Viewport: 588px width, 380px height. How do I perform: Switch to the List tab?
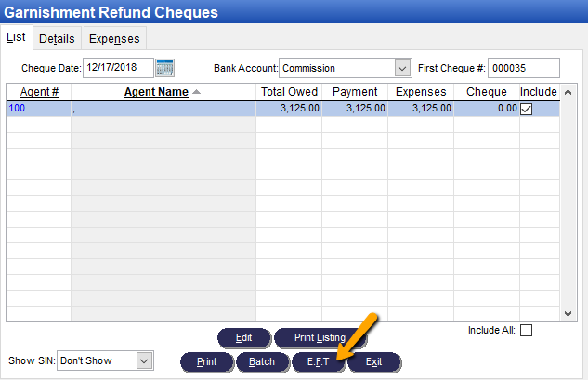(x=16, y=37)
